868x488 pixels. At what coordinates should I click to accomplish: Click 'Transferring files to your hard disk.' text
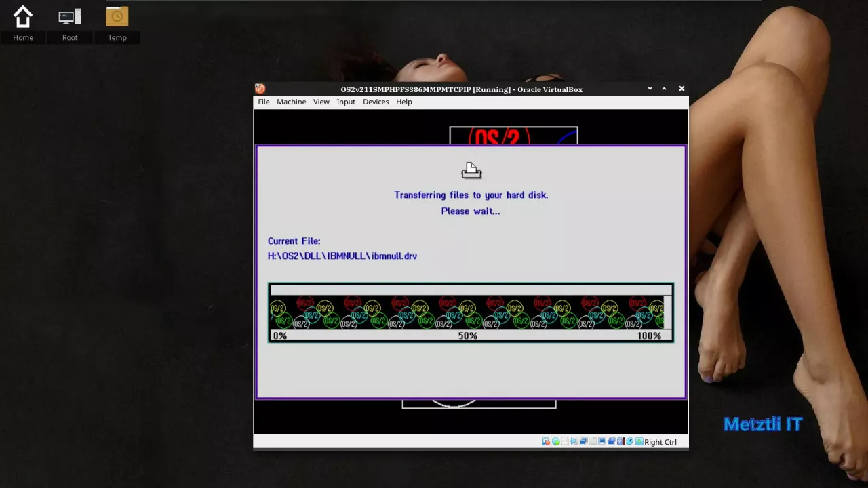point(471,195)
